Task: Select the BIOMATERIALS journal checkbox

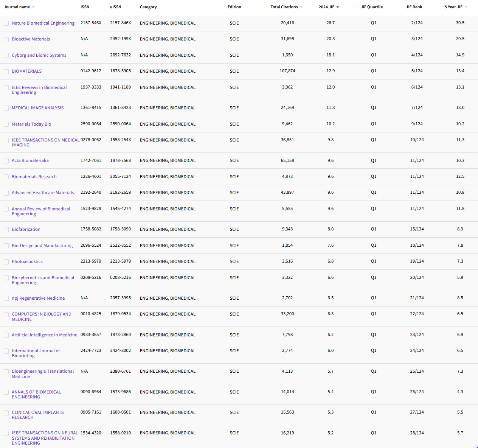Action: point(6,71)
